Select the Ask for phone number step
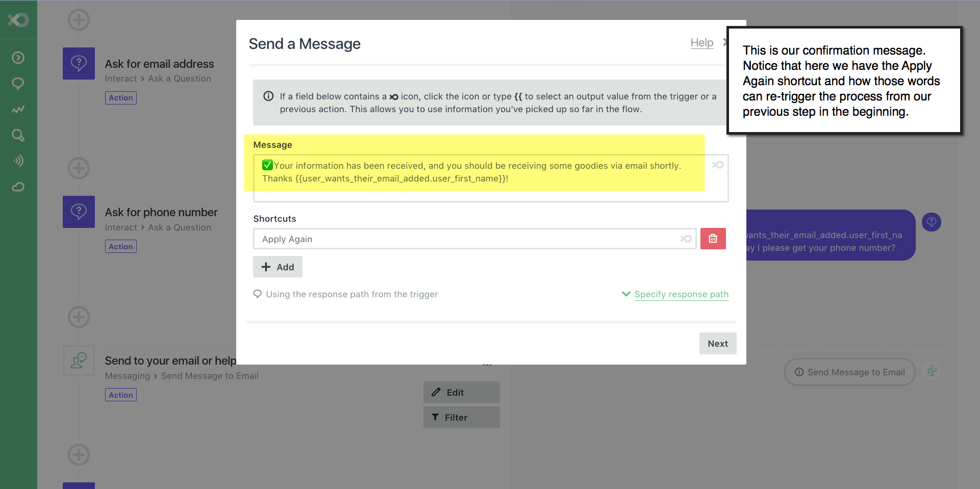Screen dimensions: 980x489 pos(161,212)
